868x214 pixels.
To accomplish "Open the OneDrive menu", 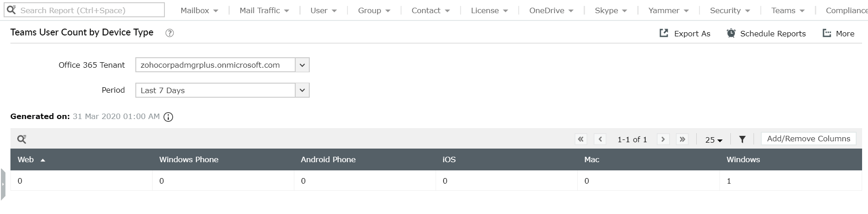I will click(551, 10).
